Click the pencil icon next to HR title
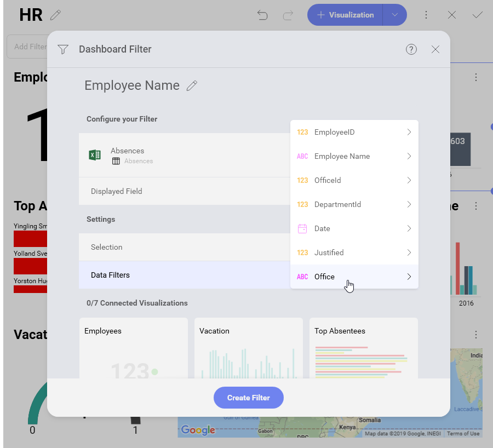Viewport: 493px width, 448px height. point(55,15)
